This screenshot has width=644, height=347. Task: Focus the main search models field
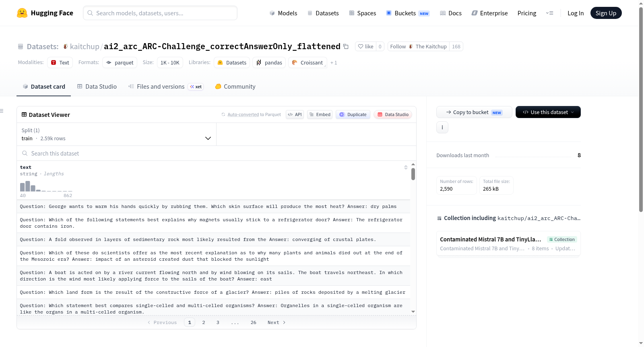pos(160,13)
